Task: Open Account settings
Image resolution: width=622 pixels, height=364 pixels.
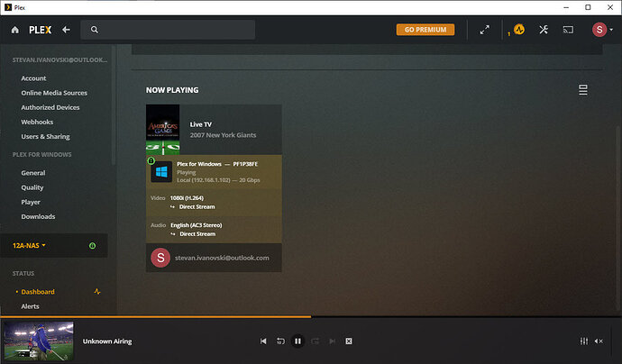Action: (x=33, y=78)
